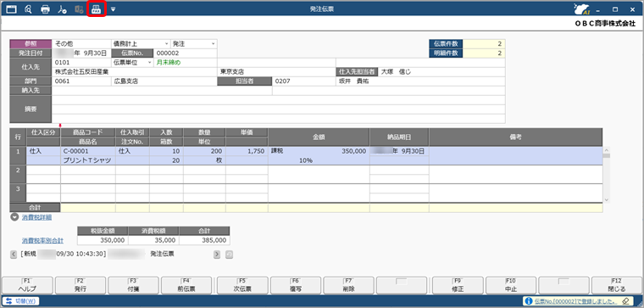
Task: Click the AI assistant icon
Action: 580,9
